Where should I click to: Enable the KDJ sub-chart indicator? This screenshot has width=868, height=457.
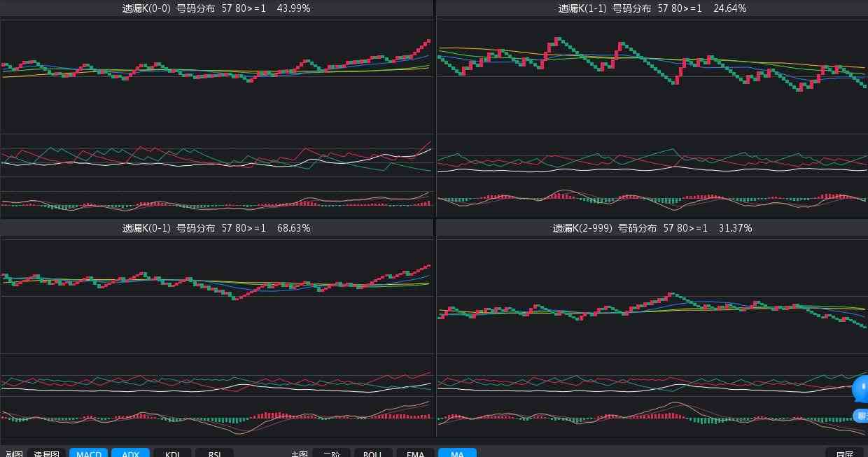172,454
